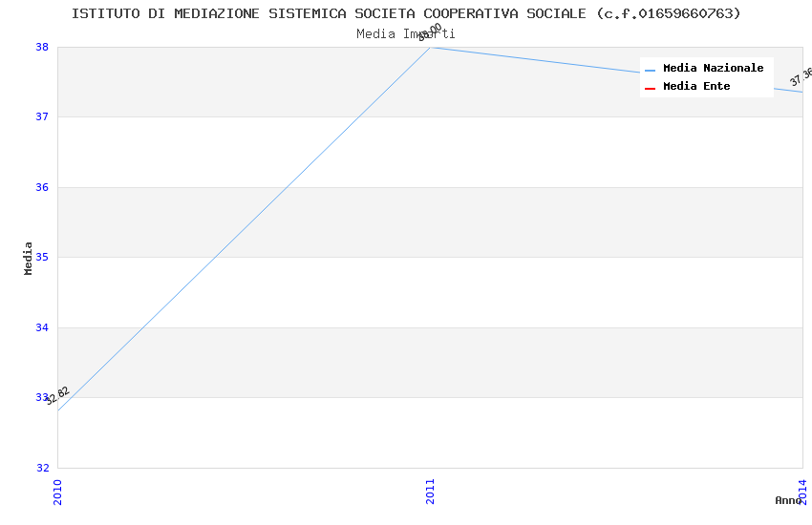The width and height of the screenshot is (812, 525).
Task: Click the chart title with the institute name
Action: [x=406, y=13]
